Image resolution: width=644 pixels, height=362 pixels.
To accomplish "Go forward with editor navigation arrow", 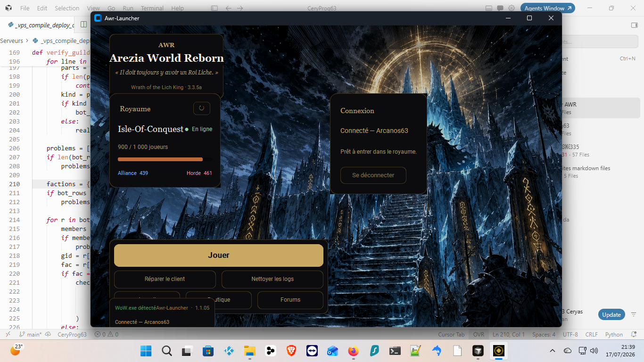I will click(240, 8).
